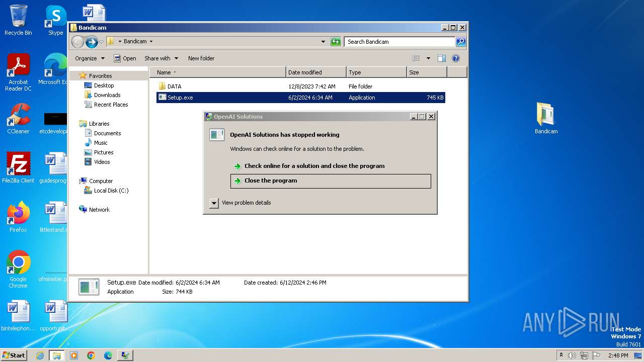The width and height of the screenshot is (644, 362).
Task: Change the view with views icon
Action: [416, 58]
